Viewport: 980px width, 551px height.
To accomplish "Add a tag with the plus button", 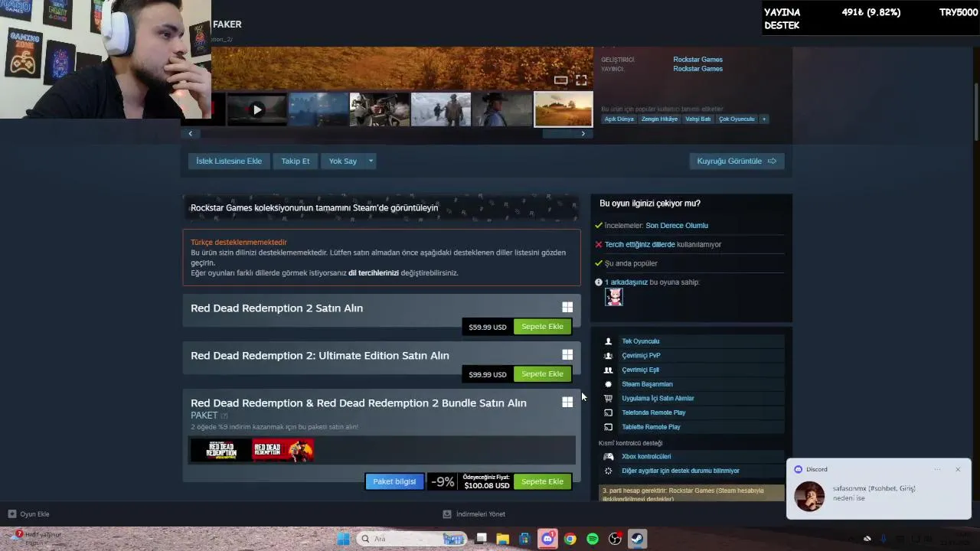I will pos(763,119).
